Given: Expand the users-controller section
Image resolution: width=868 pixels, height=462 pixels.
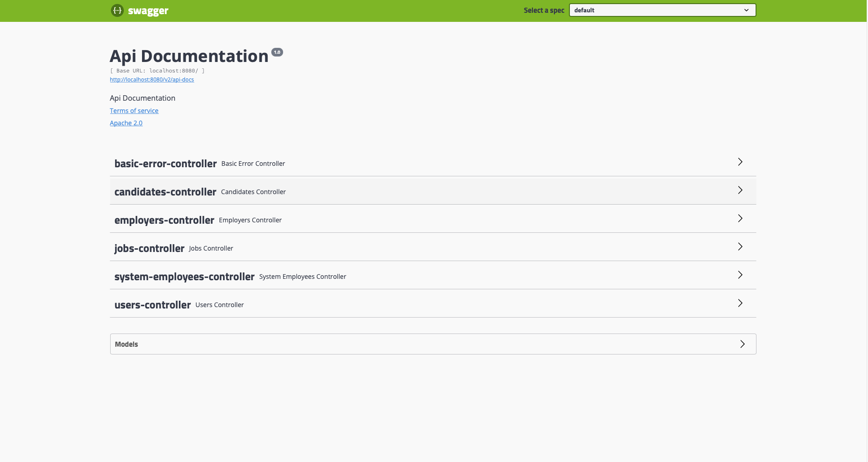Looking at the screenshot, I should coord(152,305).
